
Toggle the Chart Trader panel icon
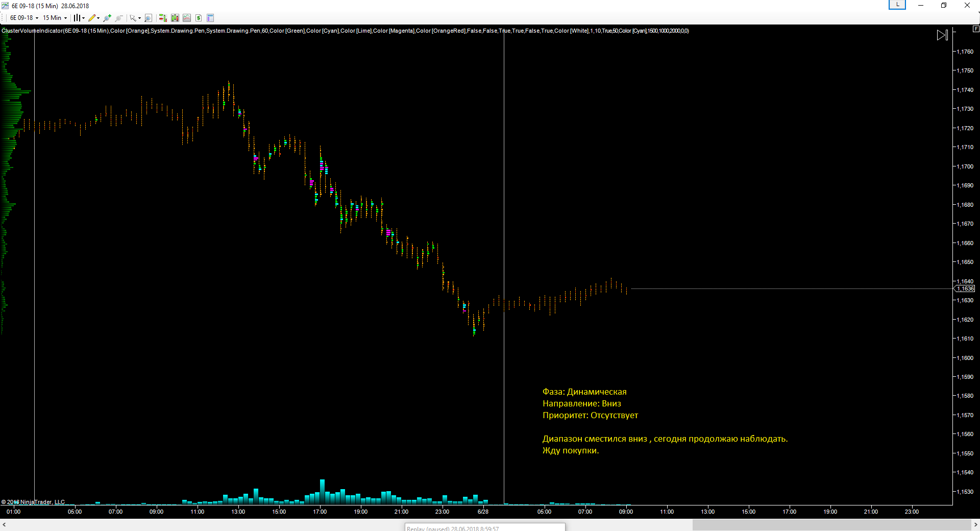pyautogui.click(x=163, y=18)
